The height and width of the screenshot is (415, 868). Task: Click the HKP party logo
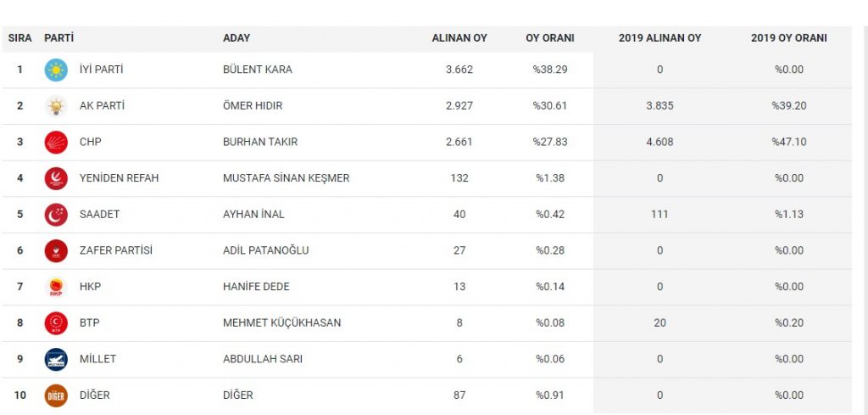tap(56, 287)
